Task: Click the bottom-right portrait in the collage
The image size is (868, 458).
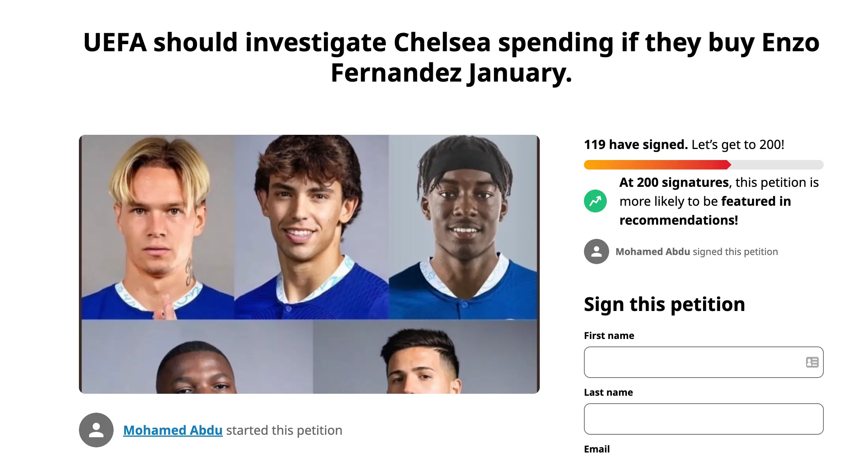Action: pyautogui.click(x=425, y=357)
